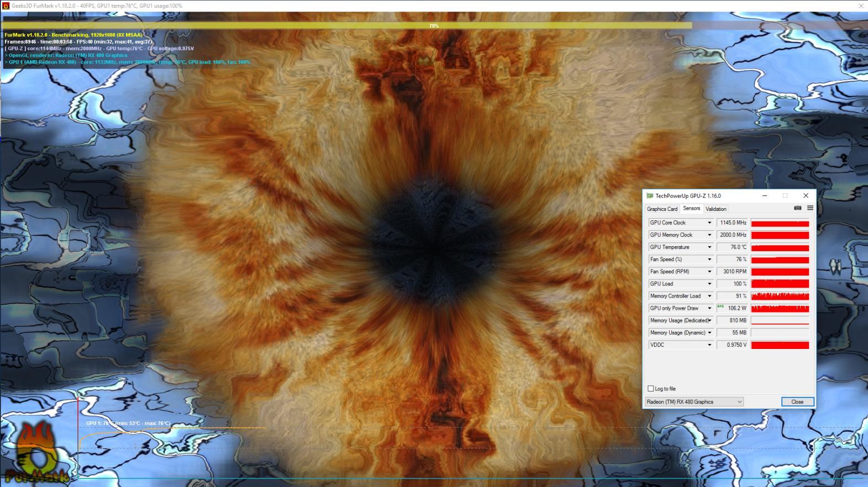This screenshot has height=487, width=868.
Task: Click the 100 % GPU Load value
Action: click(x=732, y=284)
